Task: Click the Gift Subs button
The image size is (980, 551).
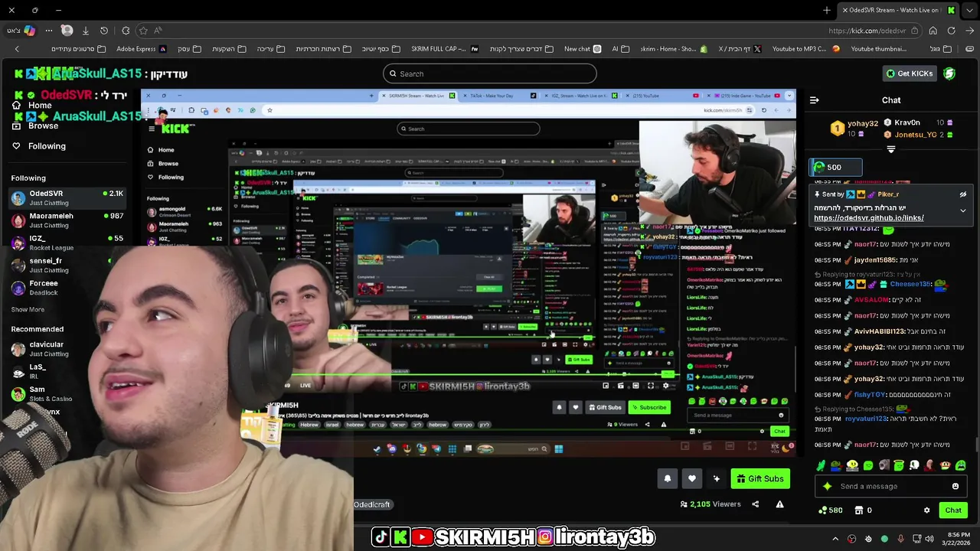Action: click(x=760, y=479)
